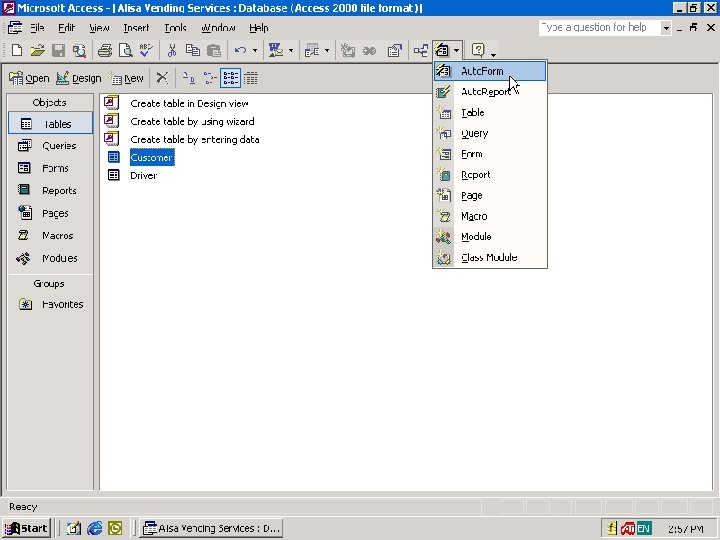Click the New database toolbar icon
The height and width of the screenshot is (540, 720).
coord(17,51)
